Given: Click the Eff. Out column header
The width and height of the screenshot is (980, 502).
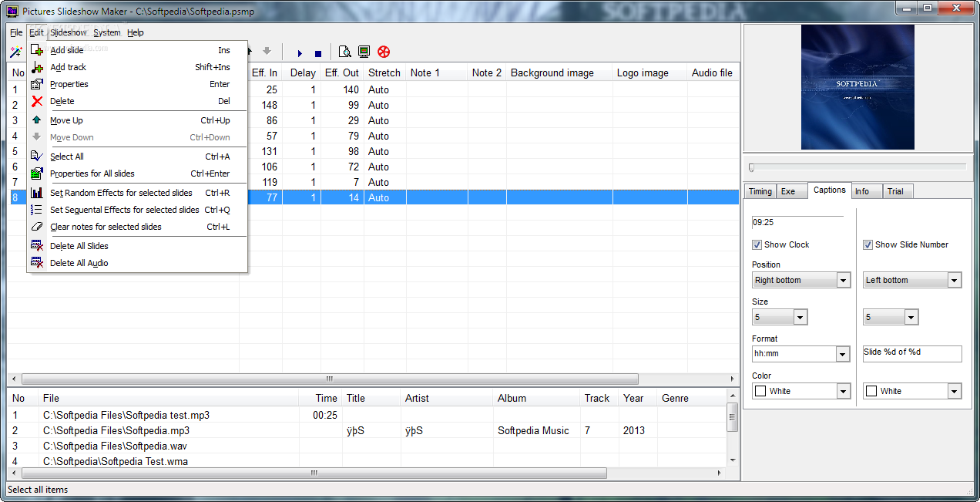Looking at the screenshot, I should click(341, 72).
